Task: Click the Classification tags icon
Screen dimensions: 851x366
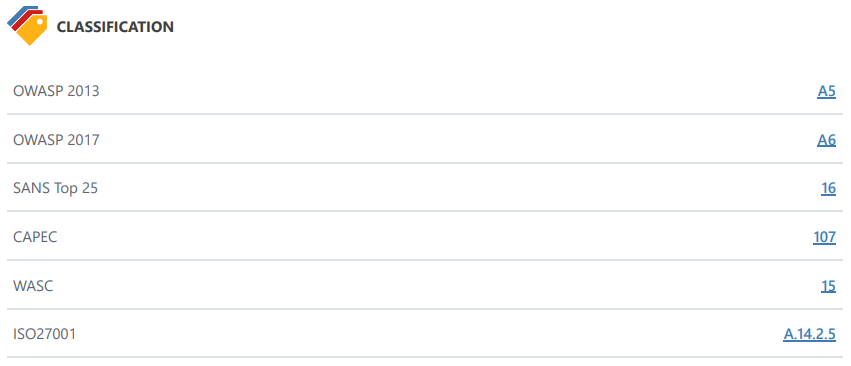Action: (x=28, y=26)
